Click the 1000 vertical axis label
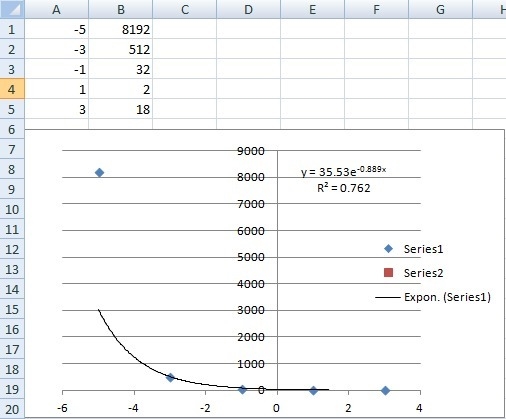Image resolution: width=506 pixels, height=419 pixels. coord(251,364)
